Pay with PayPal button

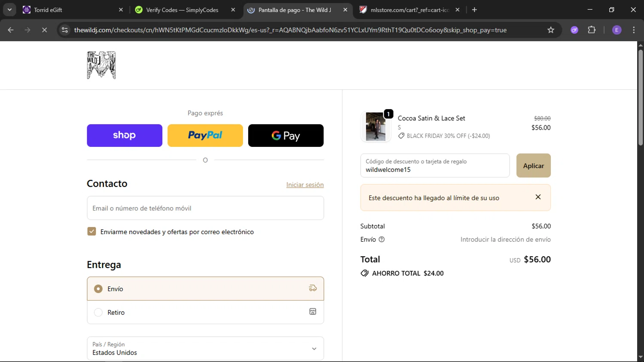205,136
